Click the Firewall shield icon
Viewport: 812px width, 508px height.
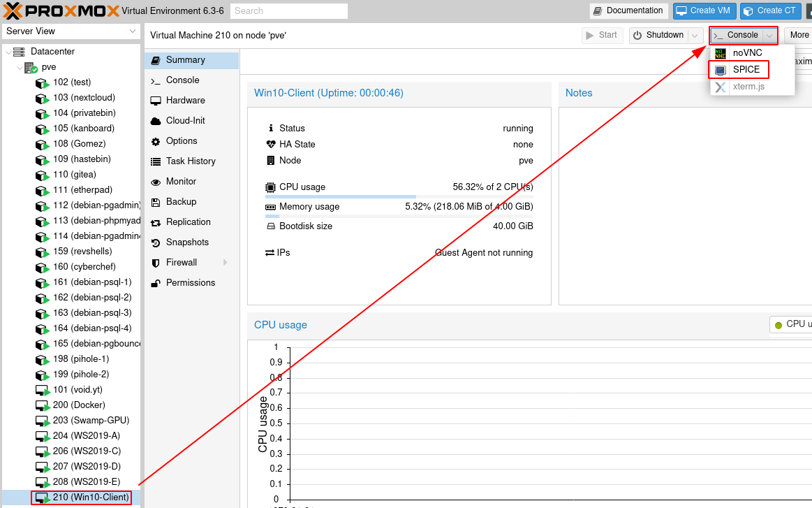[x=156, y=263]
